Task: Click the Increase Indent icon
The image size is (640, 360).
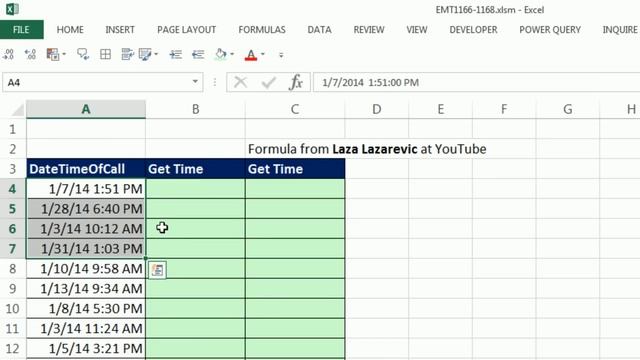Action: (176, 54)
